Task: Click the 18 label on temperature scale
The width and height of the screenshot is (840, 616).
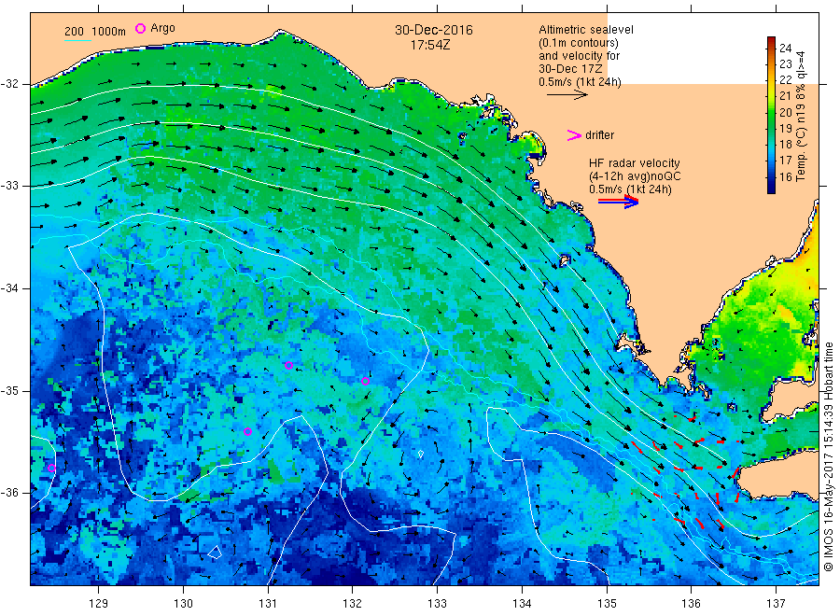Action: point(785,145)
